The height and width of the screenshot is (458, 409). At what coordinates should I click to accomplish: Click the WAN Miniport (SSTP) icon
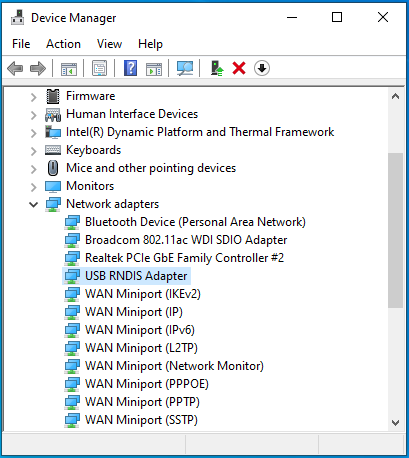point(72,420)
